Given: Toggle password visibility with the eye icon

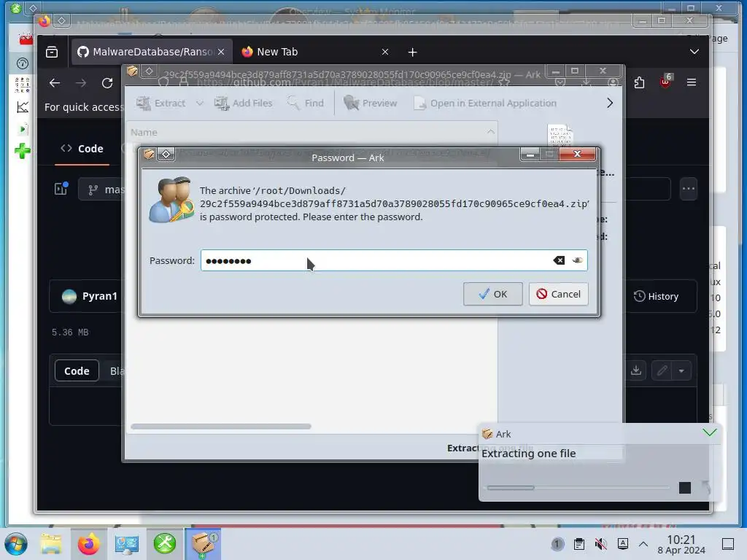Looking at the screenshot, I should point(578,260).
